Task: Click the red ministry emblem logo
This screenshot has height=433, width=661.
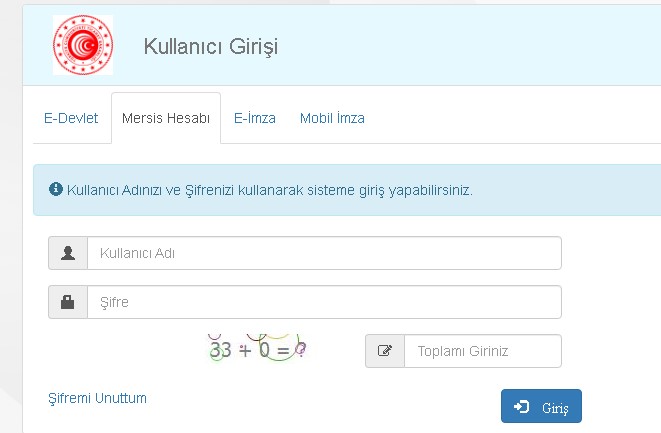Action: point(83,45)
